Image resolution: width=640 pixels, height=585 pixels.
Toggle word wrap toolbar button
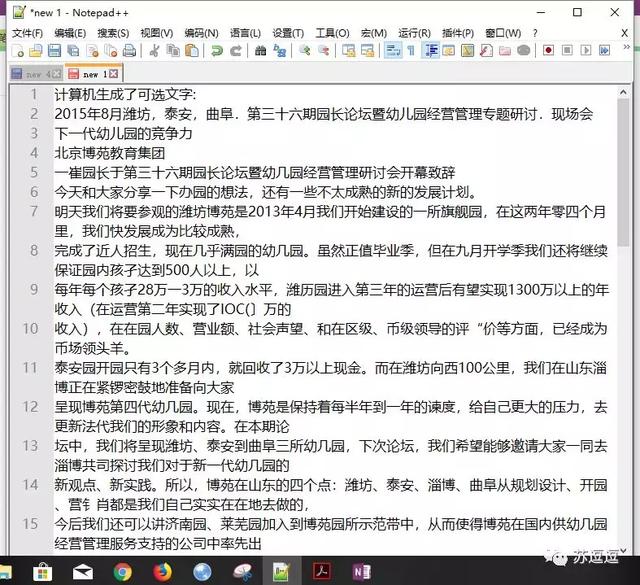[x=393, y=51]
